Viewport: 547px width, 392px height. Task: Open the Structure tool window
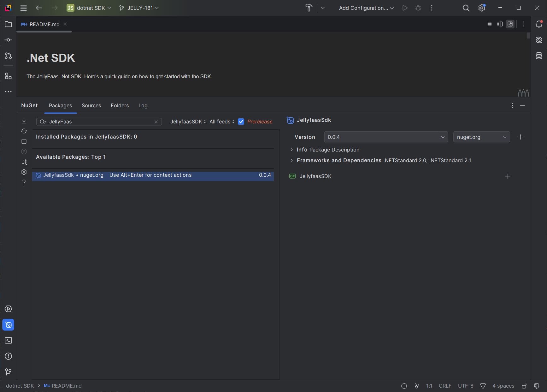[x=9, y=76]
